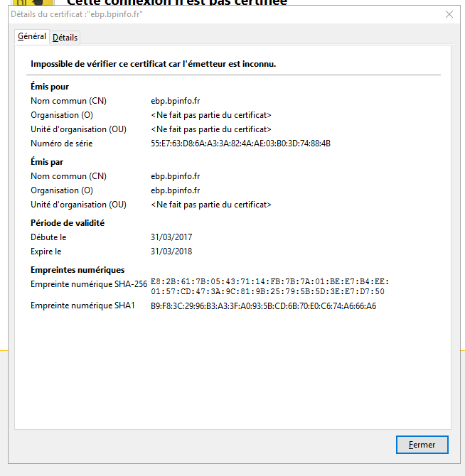This screenshot has height=476, width=465.
Task: Click the start date 31/03/2017
Action: [x=171, y=237]
